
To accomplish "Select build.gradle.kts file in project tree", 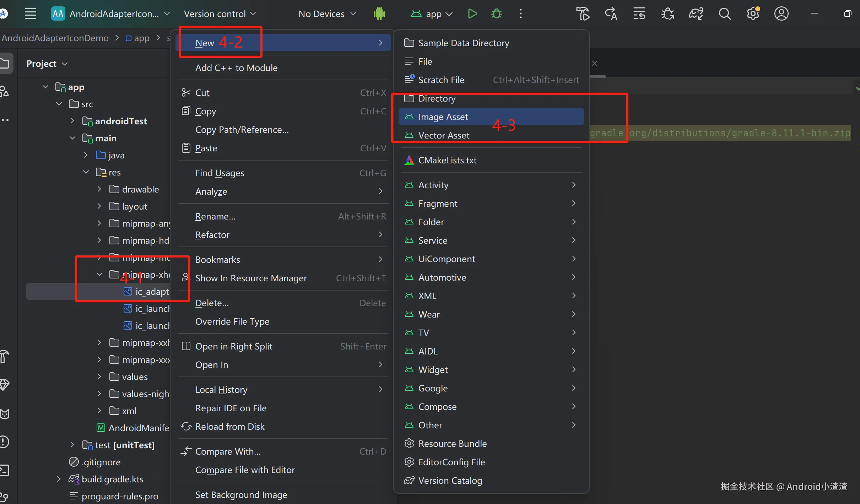I will tap(112, 479).
